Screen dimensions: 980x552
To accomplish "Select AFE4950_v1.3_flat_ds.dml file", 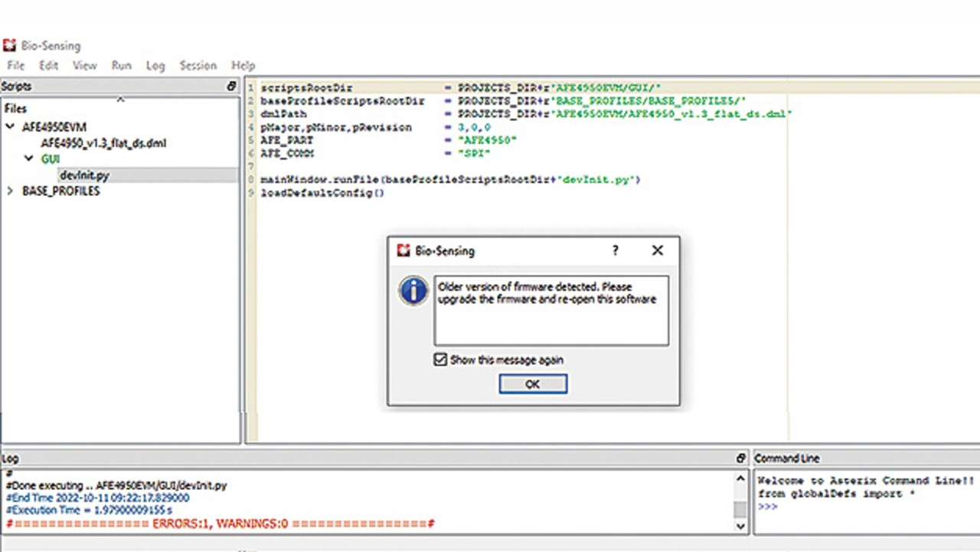I will (103, 143).
